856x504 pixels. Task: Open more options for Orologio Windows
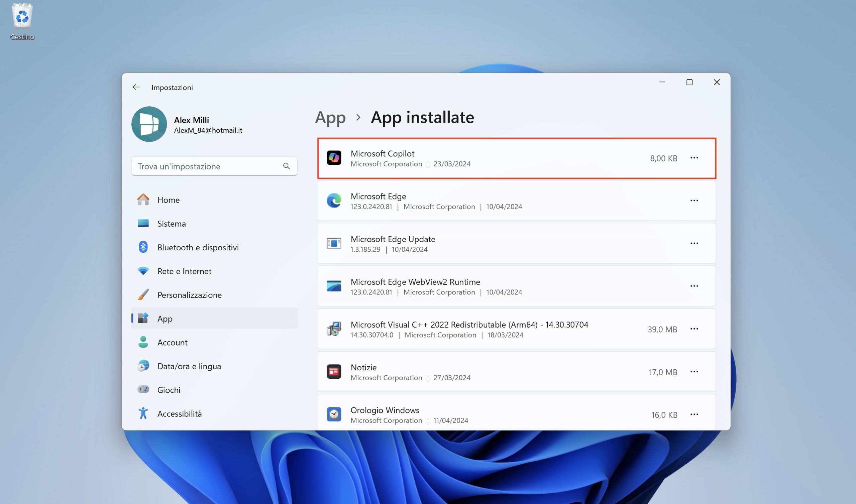(x=694, y=415)
